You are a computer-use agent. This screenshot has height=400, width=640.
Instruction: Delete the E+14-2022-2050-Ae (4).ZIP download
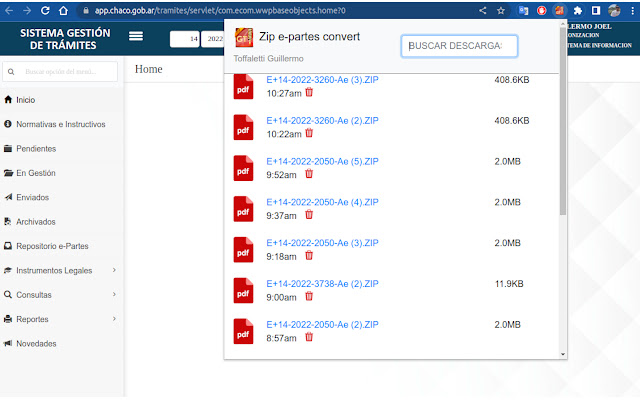click(x=309, y=215)
